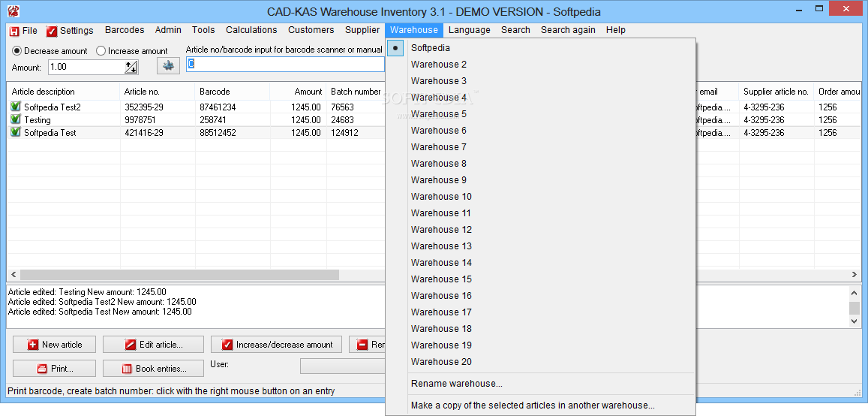Screen dimensions: 868x416
Task: Open the File menu
Action: click(x=29, y=31)
